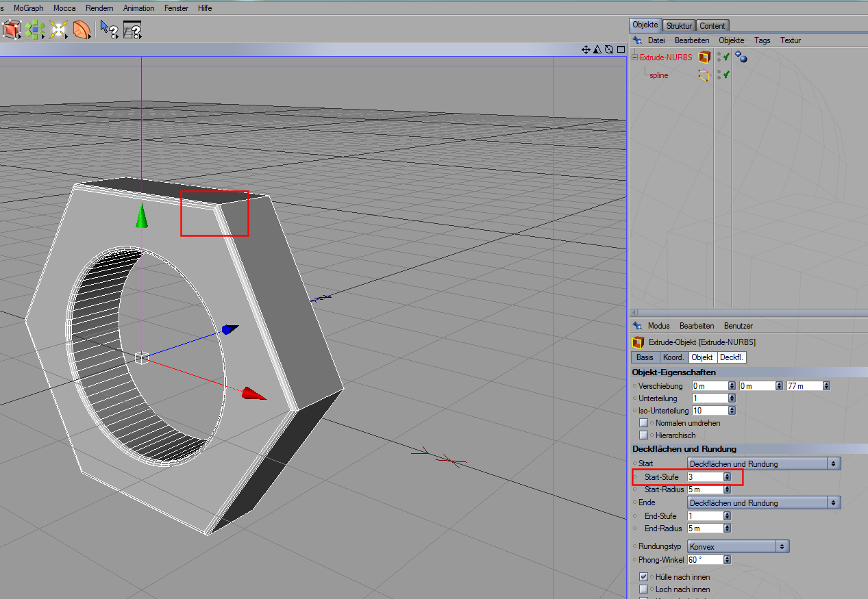This screenshot has width=868, height=599.
Task: Click the Phong tag icon on Extrude-NURBS
Action: 741,58
